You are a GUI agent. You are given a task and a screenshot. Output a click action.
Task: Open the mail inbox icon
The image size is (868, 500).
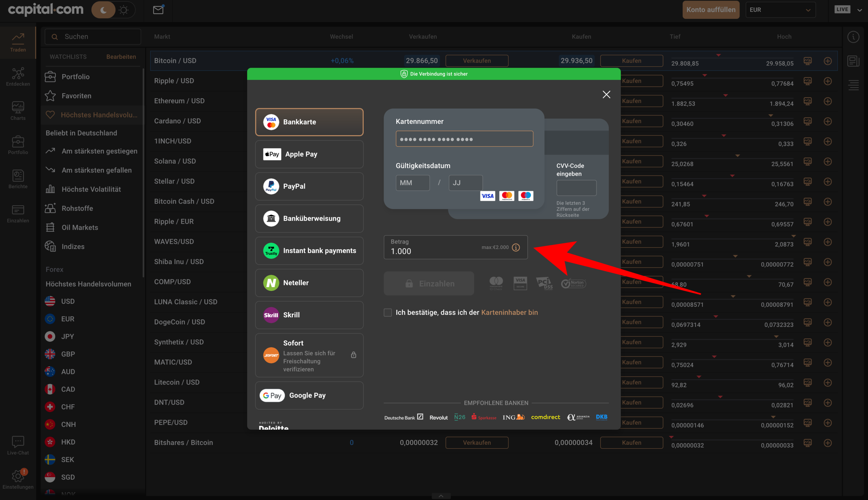point(158,10)
